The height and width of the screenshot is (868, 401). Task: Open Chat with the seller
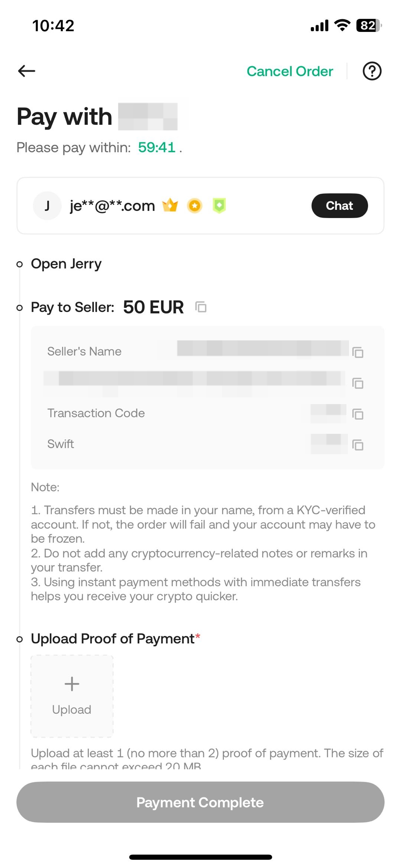339,206
